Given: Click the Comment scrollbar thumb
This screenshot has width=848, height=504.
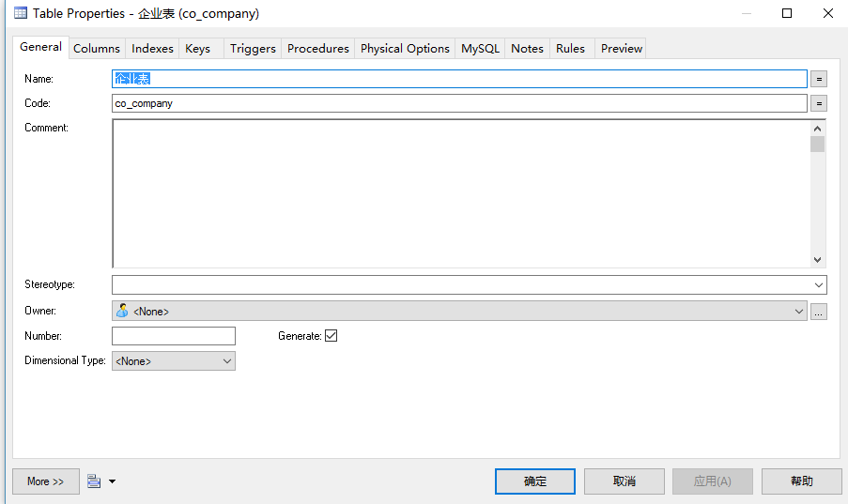Looking at the screenshot, I should point(817,145).
